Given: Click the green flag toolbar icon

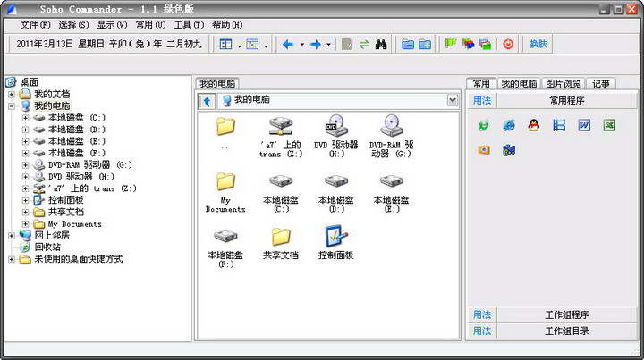Looking at the screenshot, I should 451,44.
